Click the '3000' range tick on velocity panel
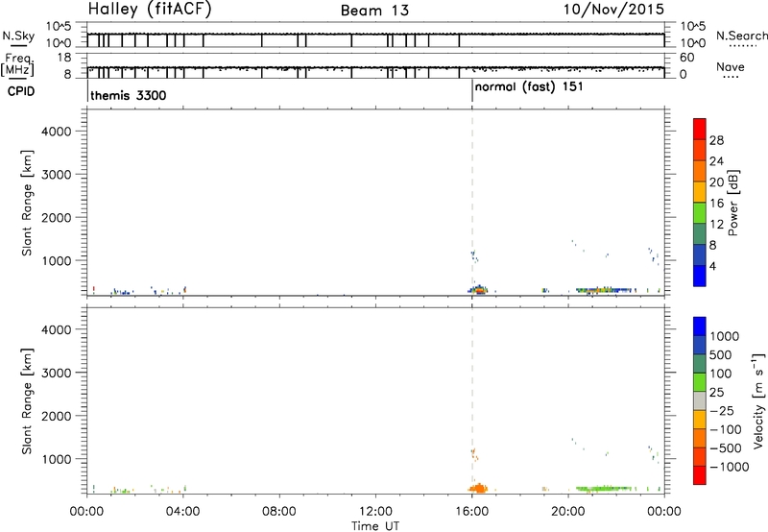Screen dimensions: 768x532 pyautogui.click(x=57, y=373)
